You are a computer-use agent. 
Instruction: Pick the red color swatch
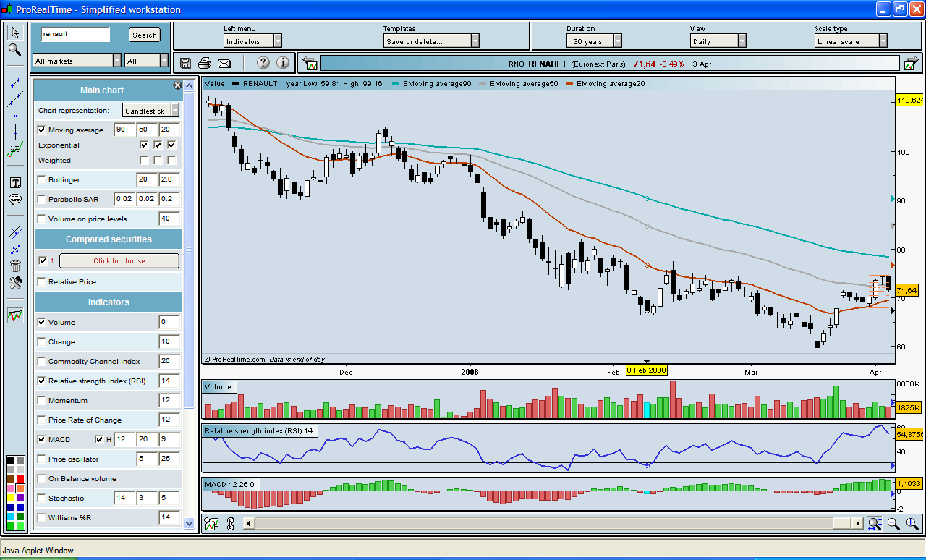(x=20, y=478)
